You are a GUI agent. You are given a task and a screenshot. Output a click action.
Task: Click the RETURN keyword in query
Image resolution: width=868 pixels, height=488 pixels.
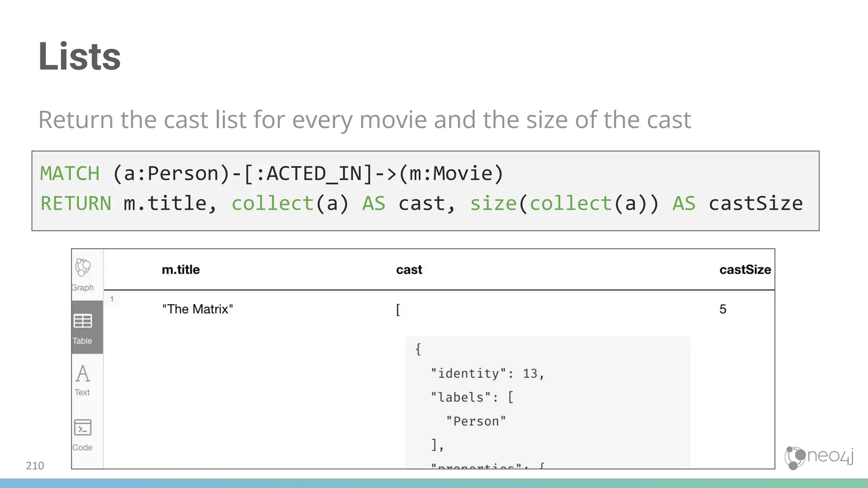click(x=76, y=203)
